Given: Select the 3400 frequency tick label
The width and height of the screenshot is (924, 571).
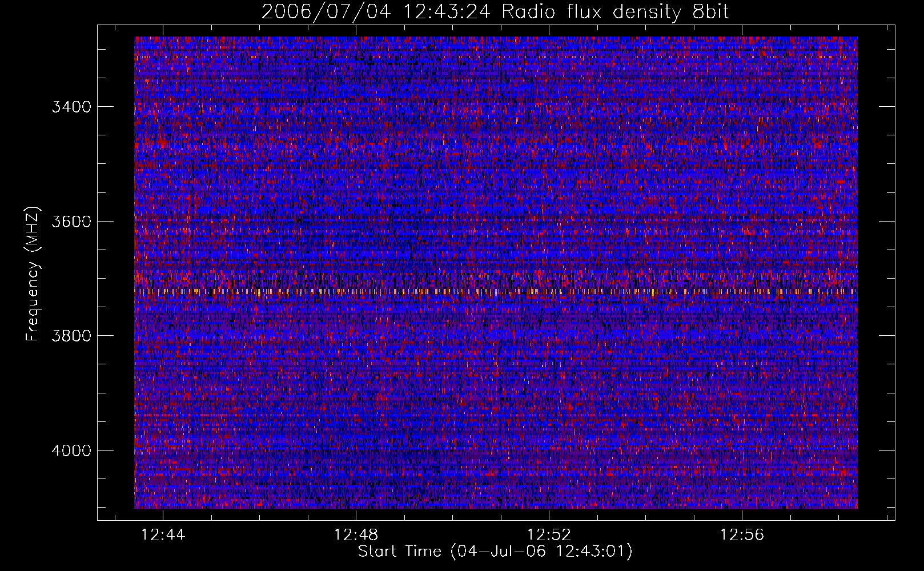Looking at the screenshot, I should click(x=71, y=107).
